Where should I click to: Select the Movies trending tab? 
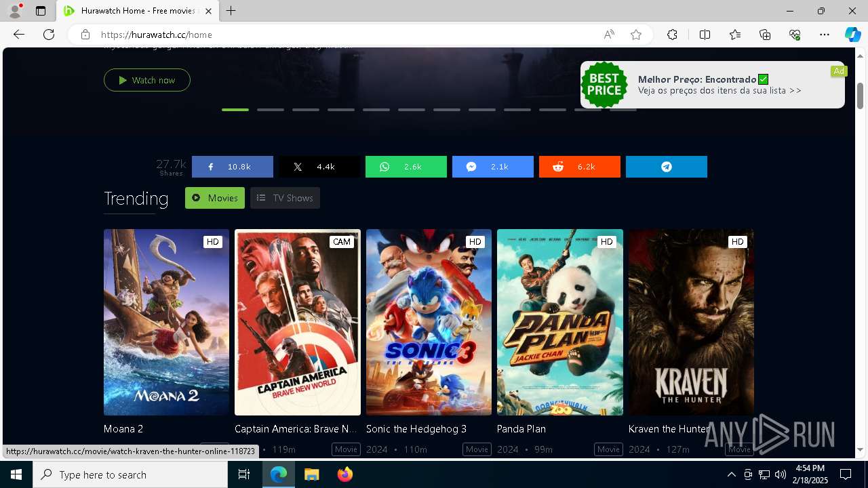pos(215,198)
